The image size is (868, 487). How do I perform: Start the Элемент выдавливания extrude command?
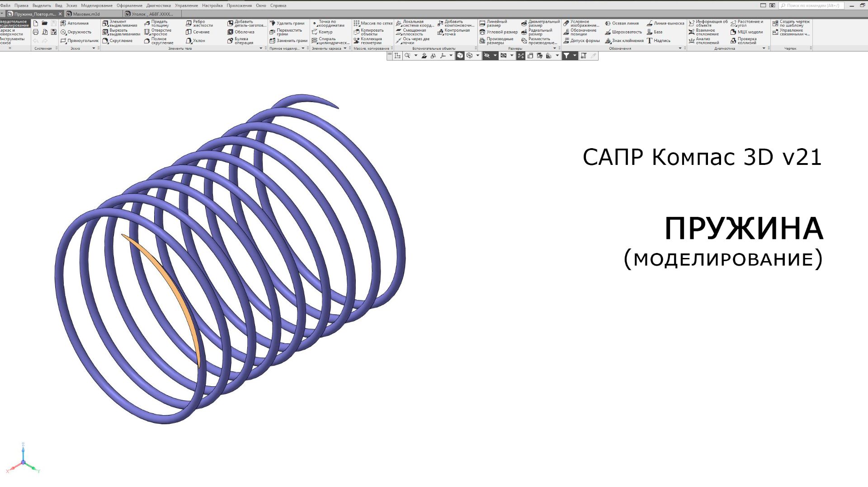[x=120, y=23]
